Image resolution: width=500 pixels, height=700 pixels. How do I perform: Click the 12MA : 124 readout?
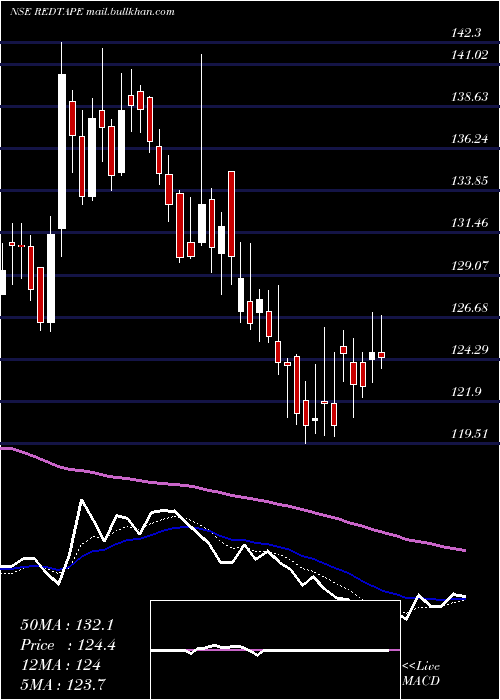pos(60,665)
